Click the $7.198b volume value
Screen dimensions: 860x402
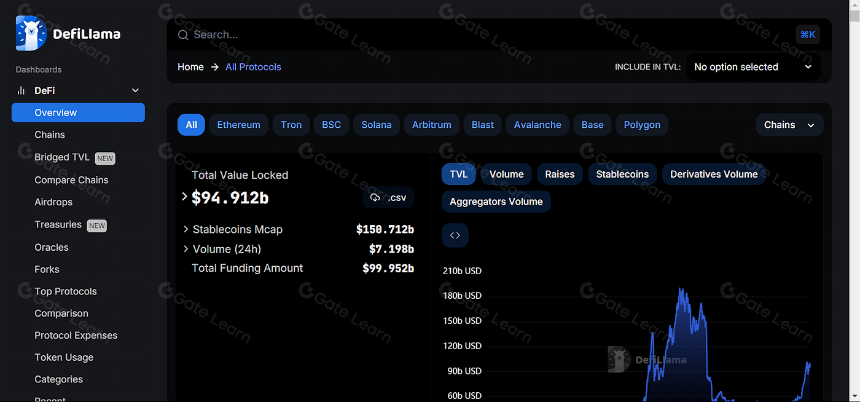(x=392, y=249)
